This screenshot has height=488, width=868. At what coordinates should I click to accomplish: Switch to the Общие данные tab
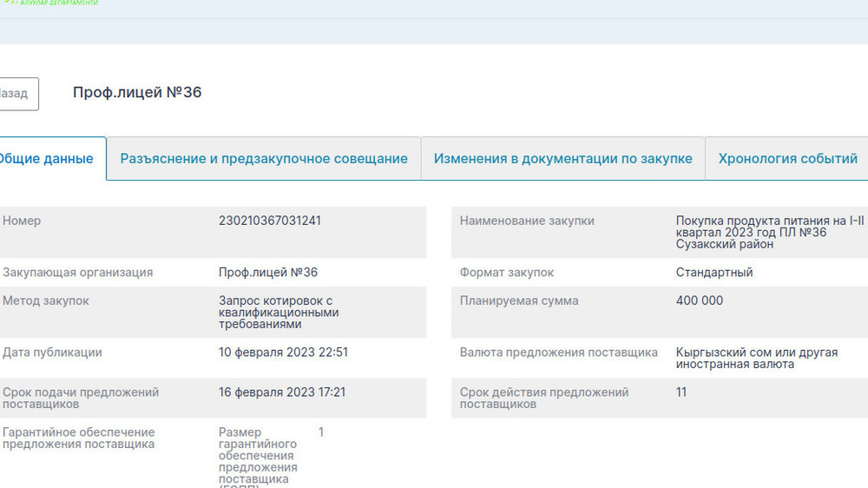point(47,159)
